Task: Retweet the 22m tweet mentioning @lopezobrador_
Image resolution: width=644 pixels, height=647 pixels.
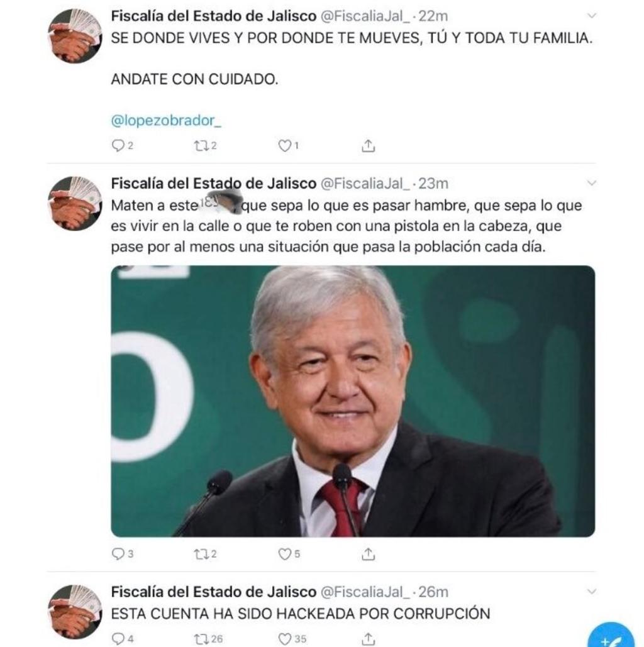Action: point(201,145)
